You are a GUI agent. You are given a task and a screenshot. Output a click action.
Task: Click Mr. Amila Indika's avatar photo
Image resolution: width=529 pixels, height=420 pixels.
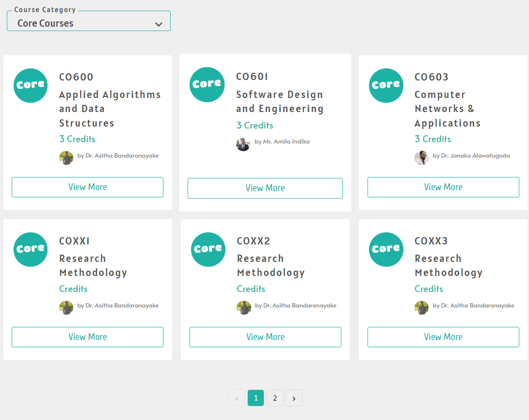243,145
